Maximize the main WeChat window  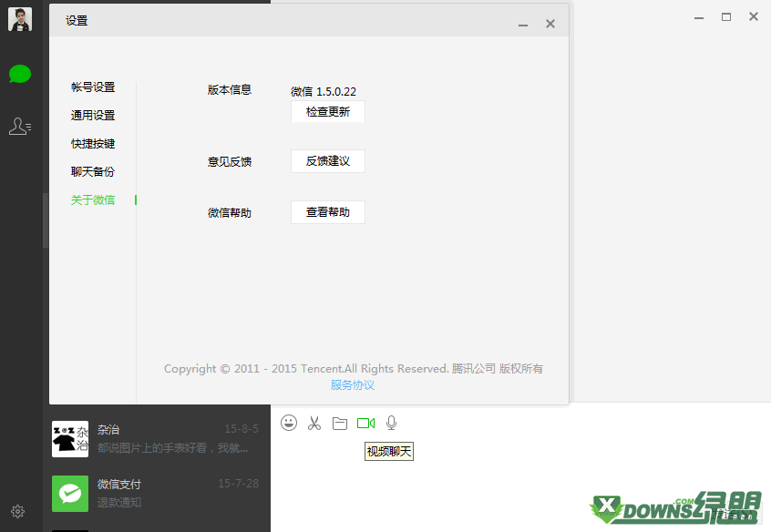coord(726,17)
